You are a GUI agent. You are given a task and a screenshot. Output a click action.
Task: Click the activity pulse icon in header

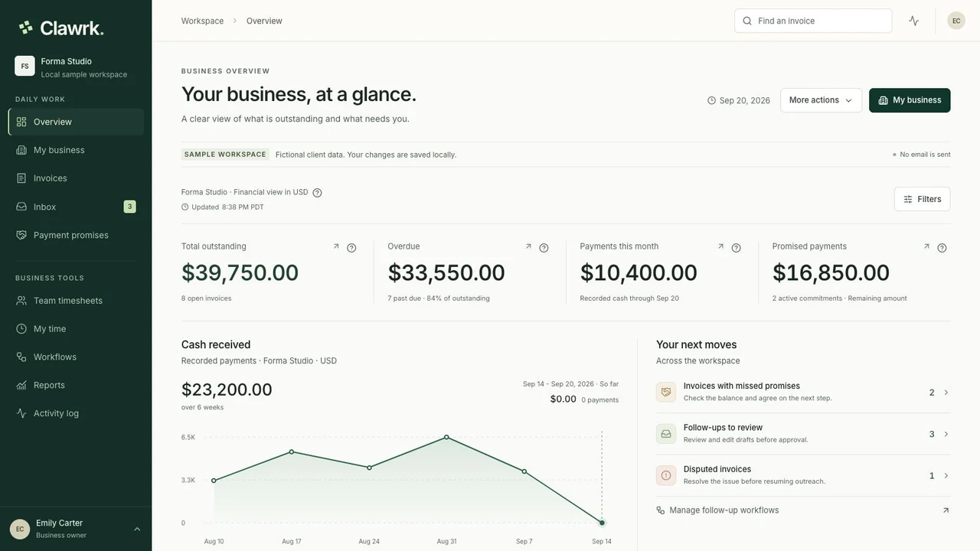[913, 21]
